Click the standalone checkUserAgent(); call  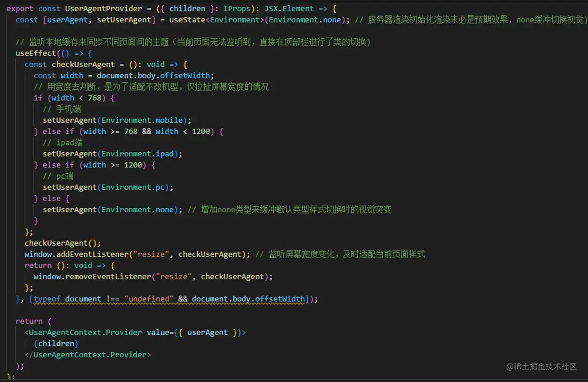(63, 243)
